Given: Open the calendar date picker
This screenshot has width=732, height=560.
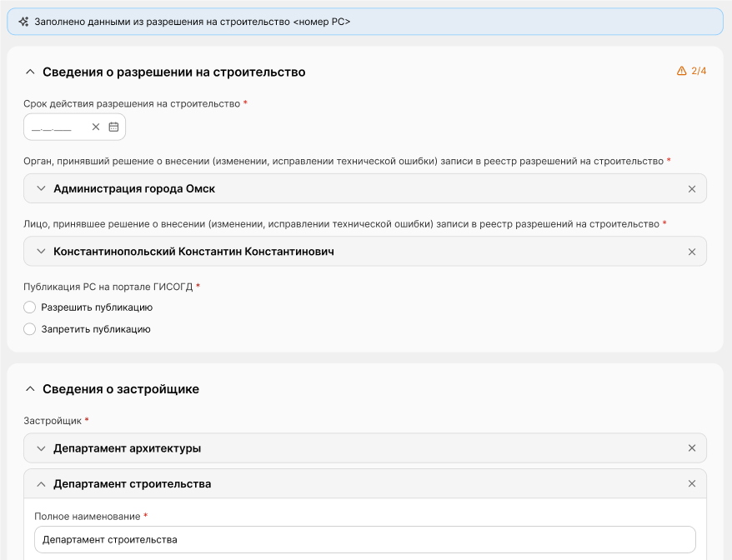Looking at the screenshot, I should click(x=113, y=127).
